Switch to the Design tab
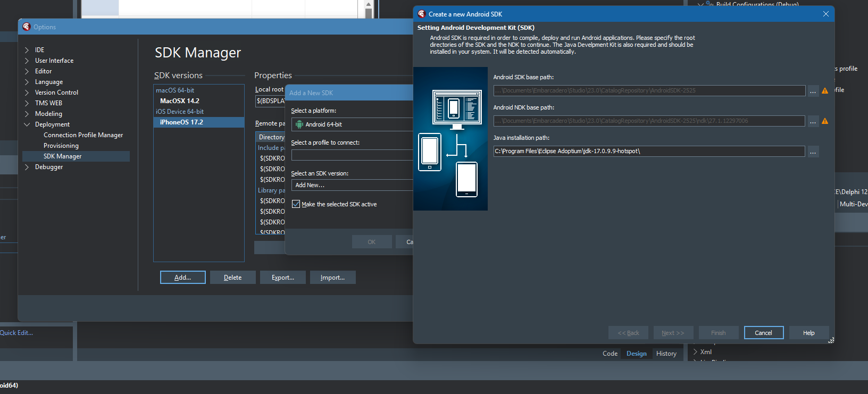Viewport: 868px width, 394px height. [x=637, y=354]
